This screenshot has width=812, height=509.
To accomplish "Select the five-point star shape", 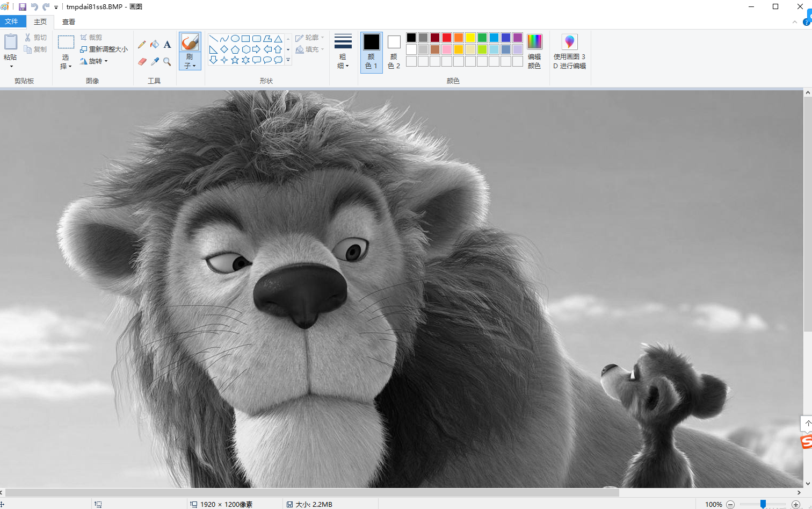I will coord(235,60).
